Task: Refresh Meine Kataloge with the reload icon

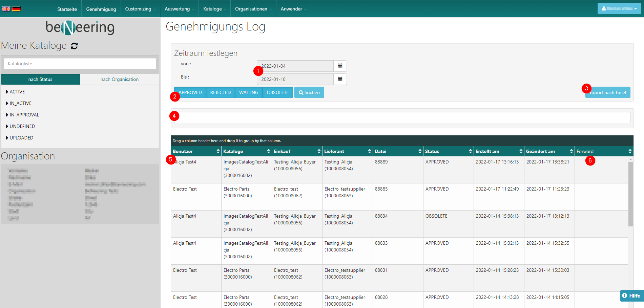Action: pos(74,46)
